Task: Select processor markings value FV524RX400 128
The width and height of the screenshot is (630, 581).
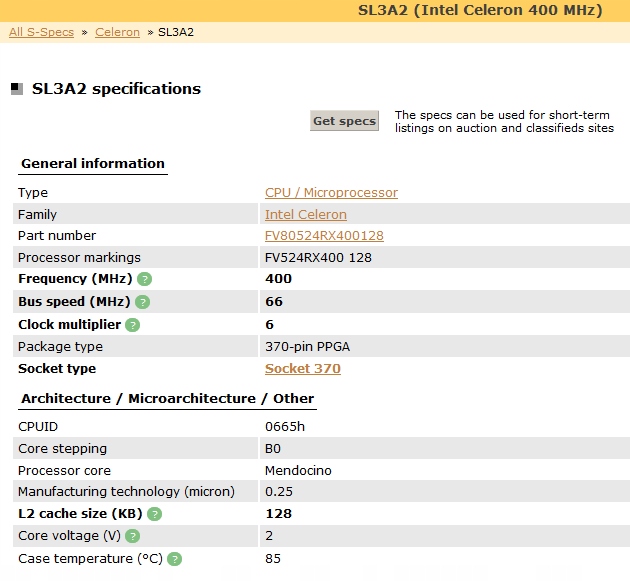Action: click(x=318, y=258)
